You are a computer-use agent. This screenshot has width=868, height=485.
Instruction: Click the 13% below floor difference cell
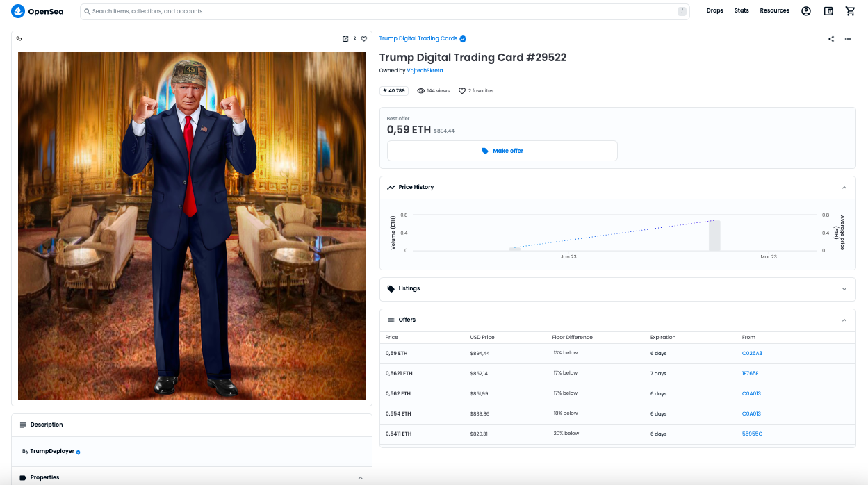click(566, 353)
